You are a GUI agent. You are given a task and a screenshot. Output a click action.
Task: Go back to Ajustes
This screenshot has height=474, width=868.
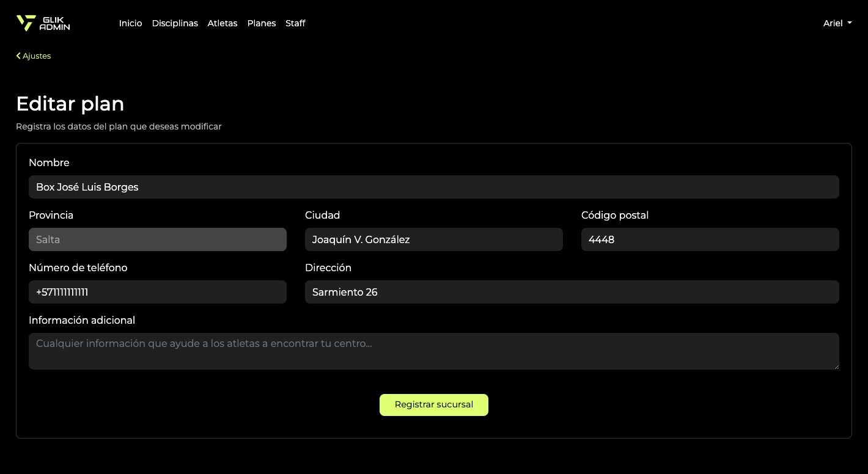point(34,56)
